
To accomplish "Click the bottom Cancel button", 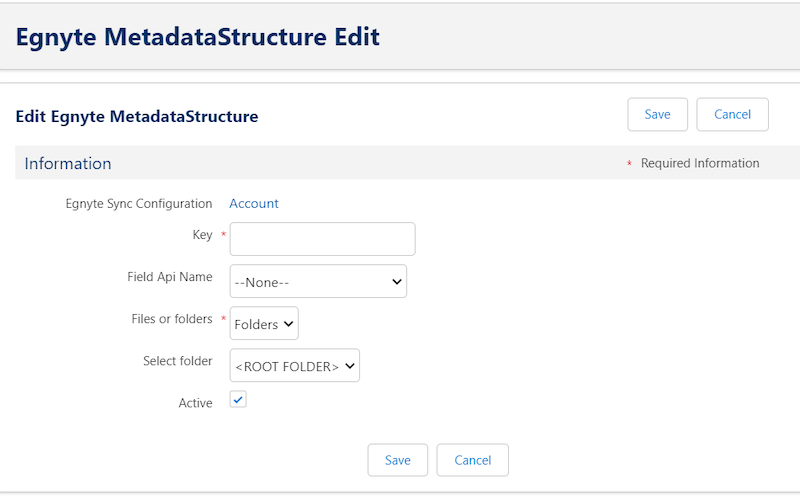I will point(472,460).
